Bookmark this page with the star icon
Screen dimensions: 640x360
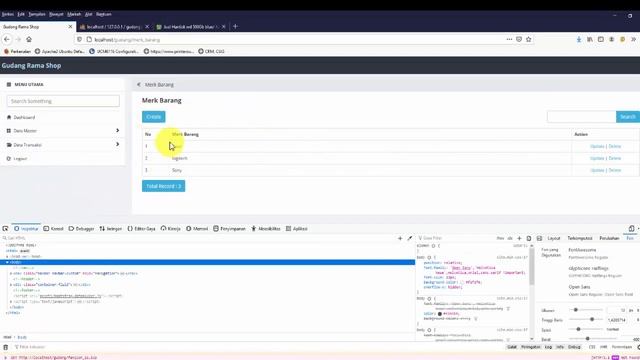pos(529,40)
